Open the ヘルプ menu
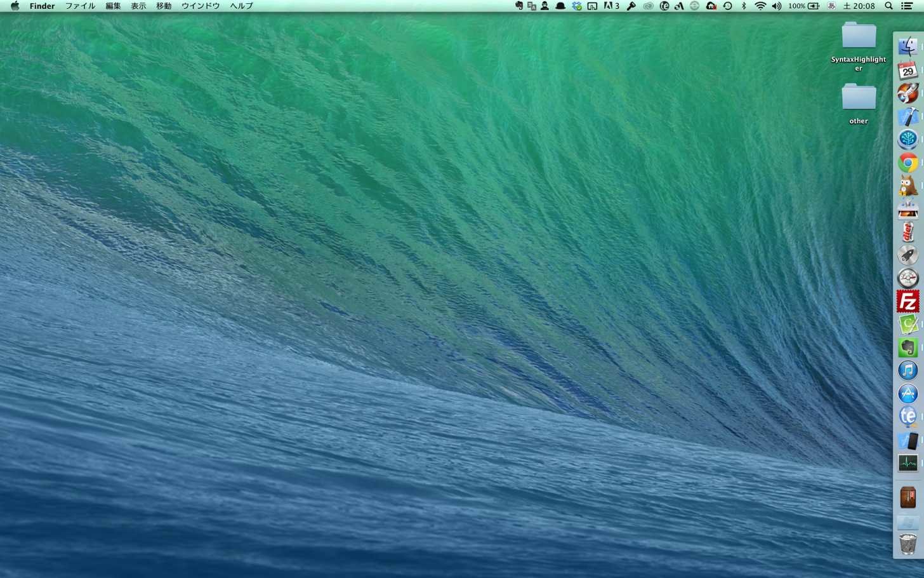This screenshot has height=578, width=924. [x=241, y=6]
